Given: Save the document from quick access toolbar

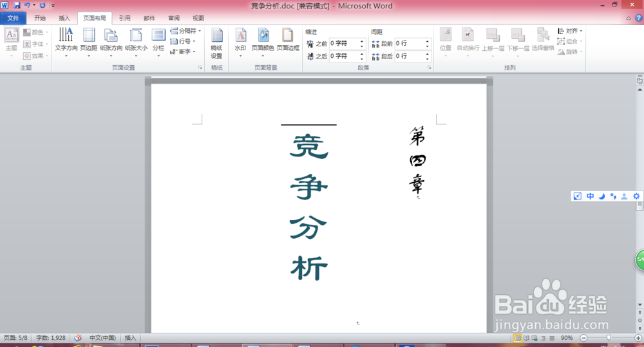Looking at the screenshot, I should (17, 5).
